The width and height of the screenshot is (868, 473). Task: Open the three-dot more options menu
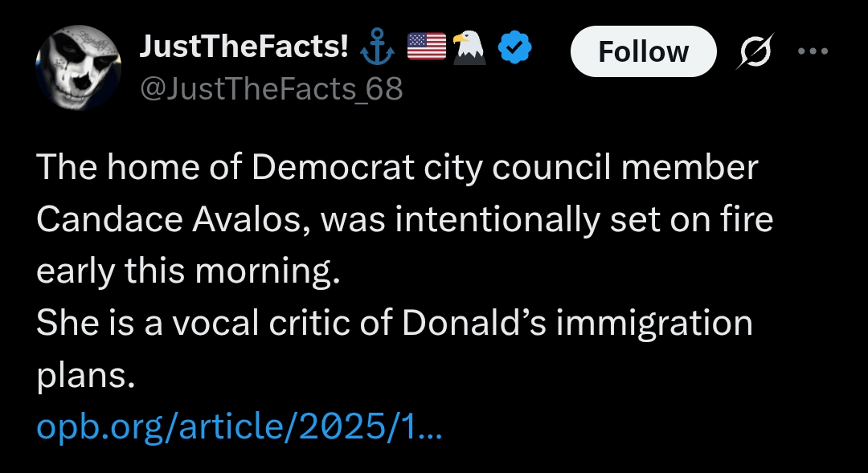812,51
